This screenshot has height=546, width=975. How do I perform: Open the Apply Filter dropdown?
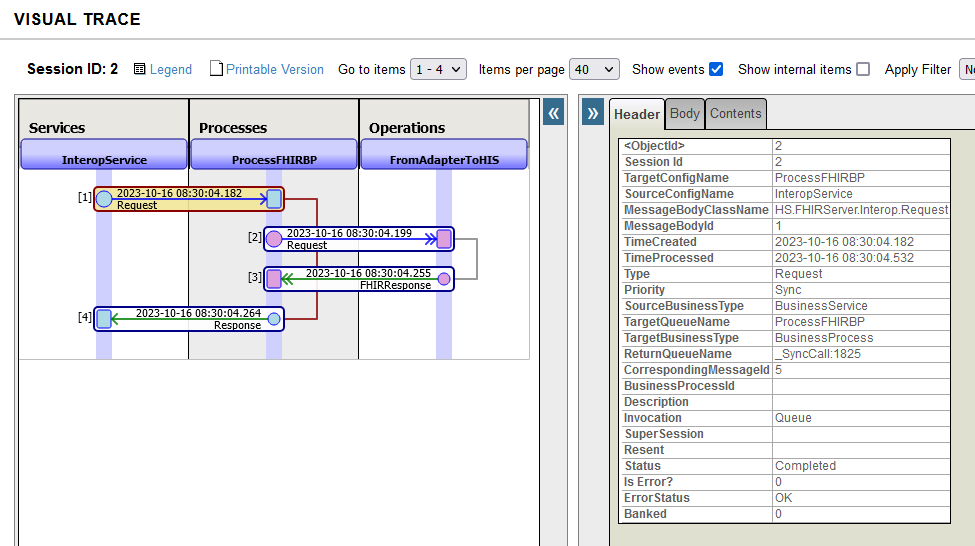point(966,69)
